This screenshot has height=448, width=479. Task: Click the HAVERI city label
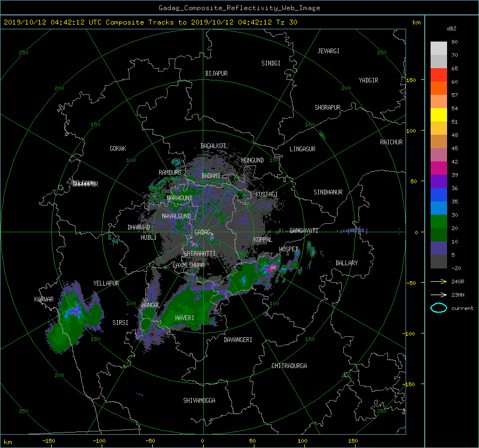(185, 318)
